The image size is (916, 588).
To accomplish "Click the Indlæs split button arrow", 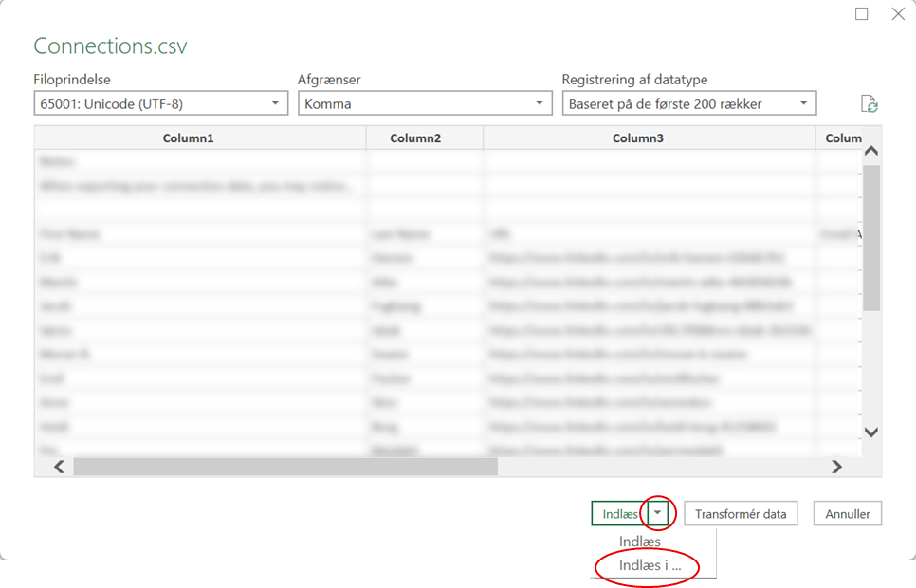I will pyautogui.click(x=658, y=513).
